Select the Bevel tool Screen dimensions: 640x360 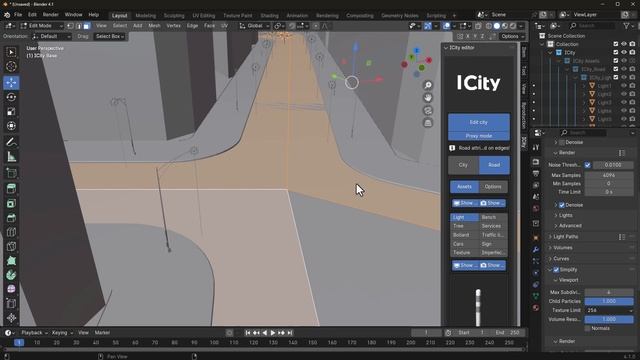[11, 218]
